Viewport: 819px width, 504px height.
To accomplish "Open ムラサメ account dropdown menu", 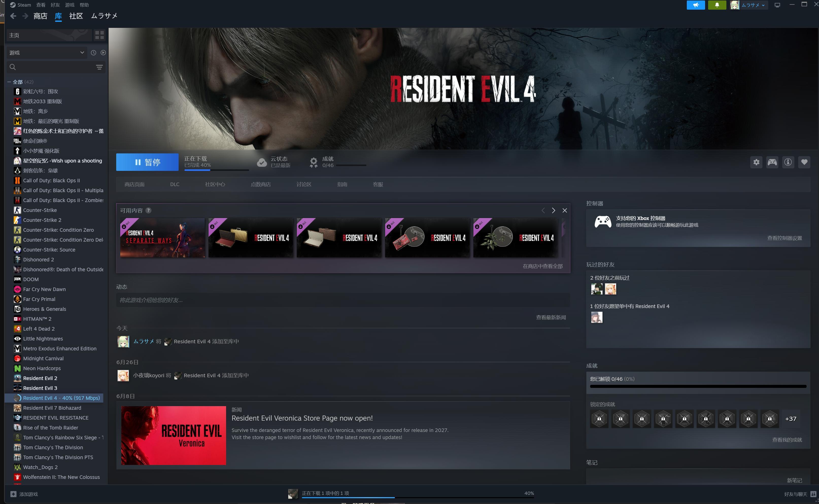I will click(749, 5).
